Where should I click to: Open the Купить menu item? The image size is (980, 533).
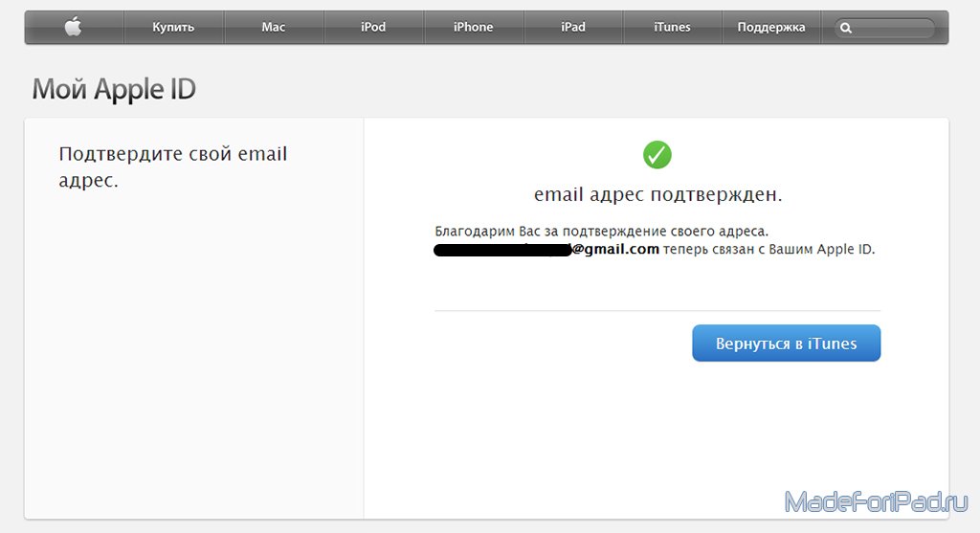pyautogui.click(x=173, y=28)
